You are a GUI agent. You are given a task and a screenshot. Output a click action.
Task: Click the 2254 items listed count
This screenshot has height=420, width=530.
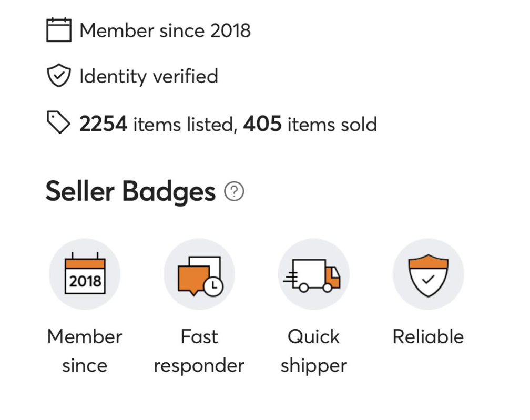coord(103,124)
